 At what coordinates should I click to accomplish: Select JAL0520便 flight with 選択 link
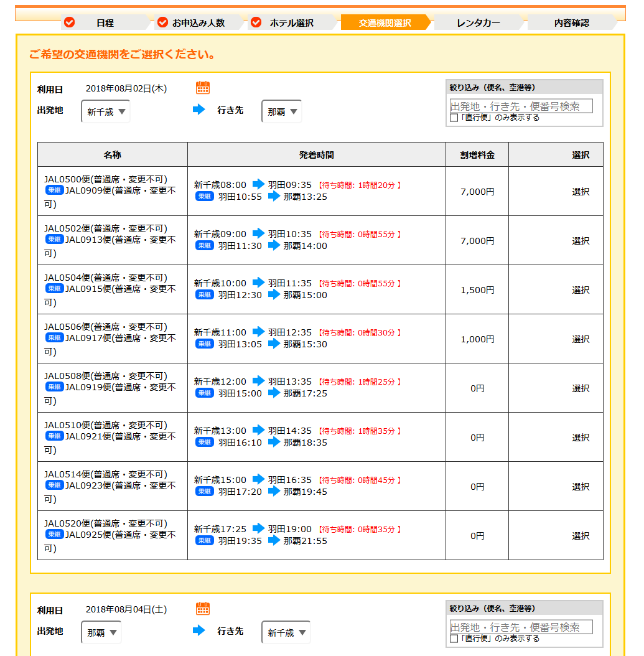click(x=581, y=536)
